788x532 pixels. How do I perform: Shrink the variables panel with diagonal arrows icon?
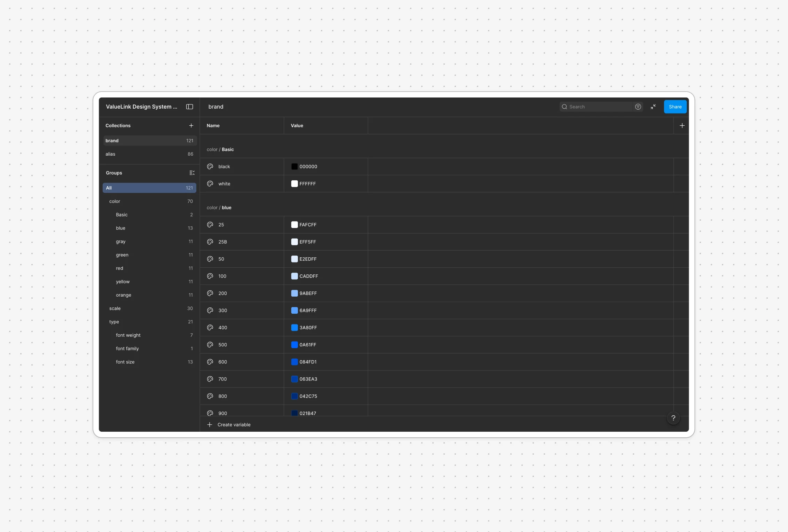tap(653, 107)
